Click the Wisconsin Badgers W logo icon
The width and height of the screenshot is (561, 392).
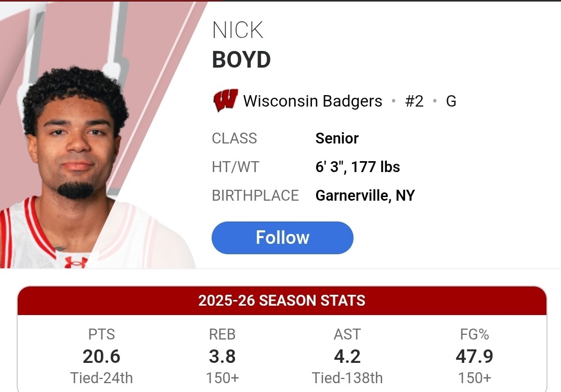(225, 101)
